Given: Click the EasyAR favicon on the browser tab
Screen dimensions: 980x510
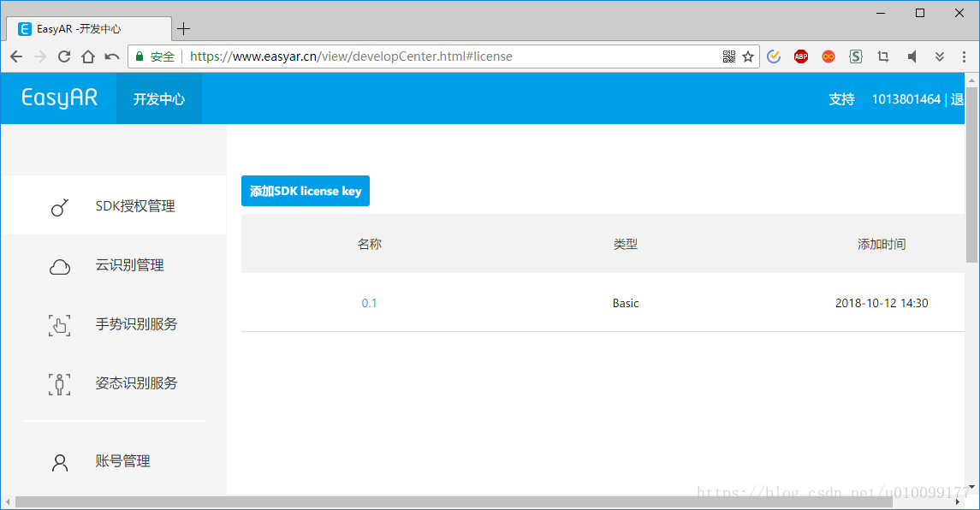Looking at the screenshot, I should coord(24,28).
